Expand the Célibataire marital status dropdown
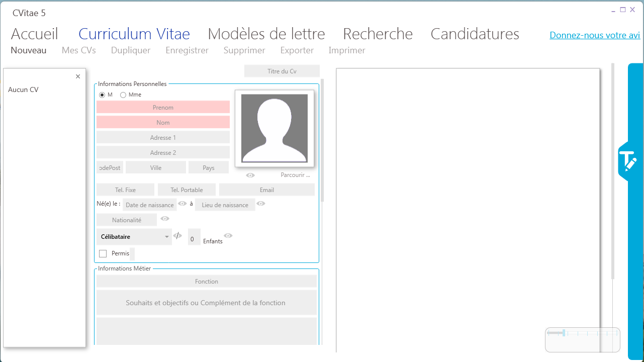644x362 pixels. pyautogui.click(x=167, y=237)
